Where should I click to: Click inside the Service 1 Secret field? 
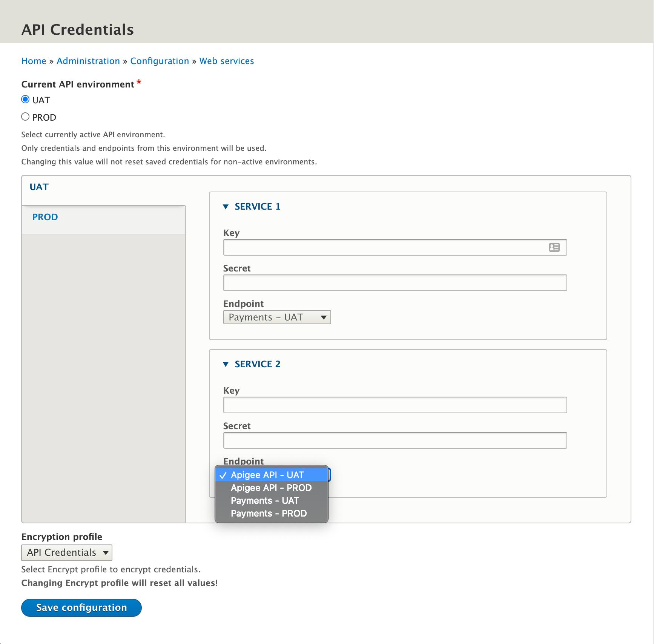[395, 282]
